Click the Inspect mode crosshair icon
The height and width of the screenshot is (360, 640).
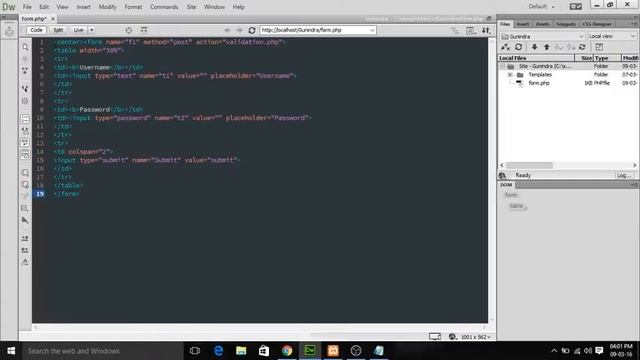(x=129, y=30)
